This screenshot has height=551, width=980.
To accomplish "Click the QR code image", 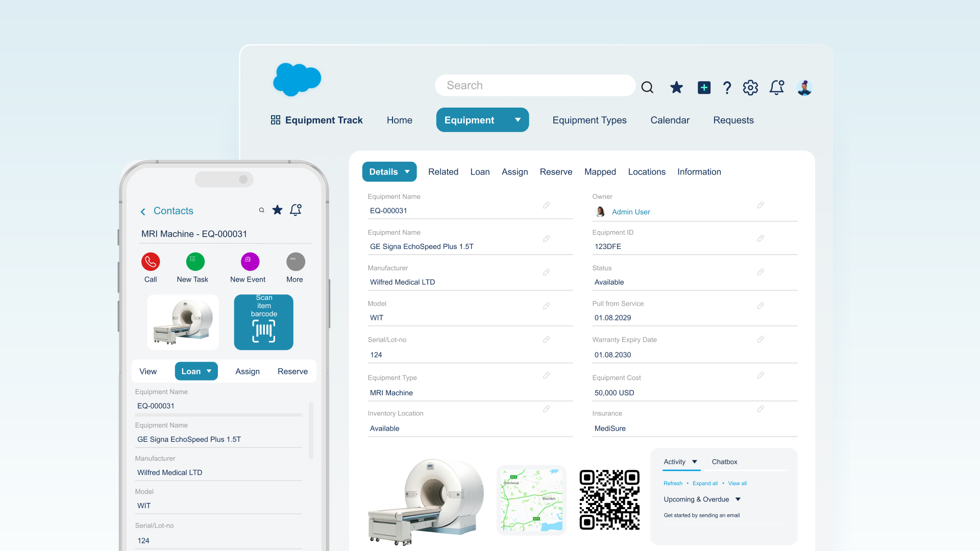I will (x=609, y=500).
